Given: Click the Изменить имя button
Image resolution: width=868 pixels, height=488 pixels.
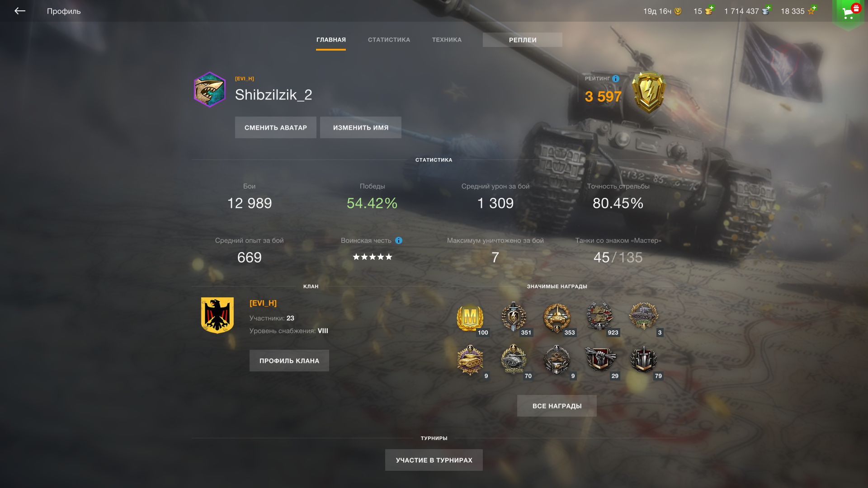Looking at the screenshot, I should pos(361,127).
